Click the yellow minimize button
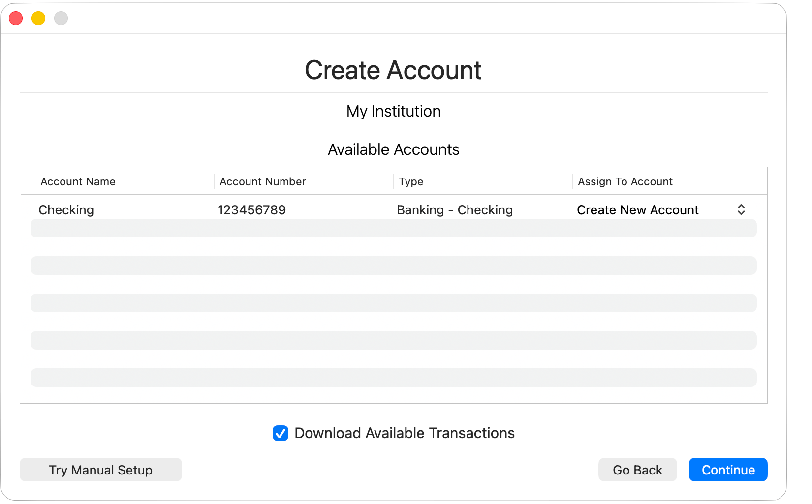This screenshot has width=812, height=504. [38, 18]
